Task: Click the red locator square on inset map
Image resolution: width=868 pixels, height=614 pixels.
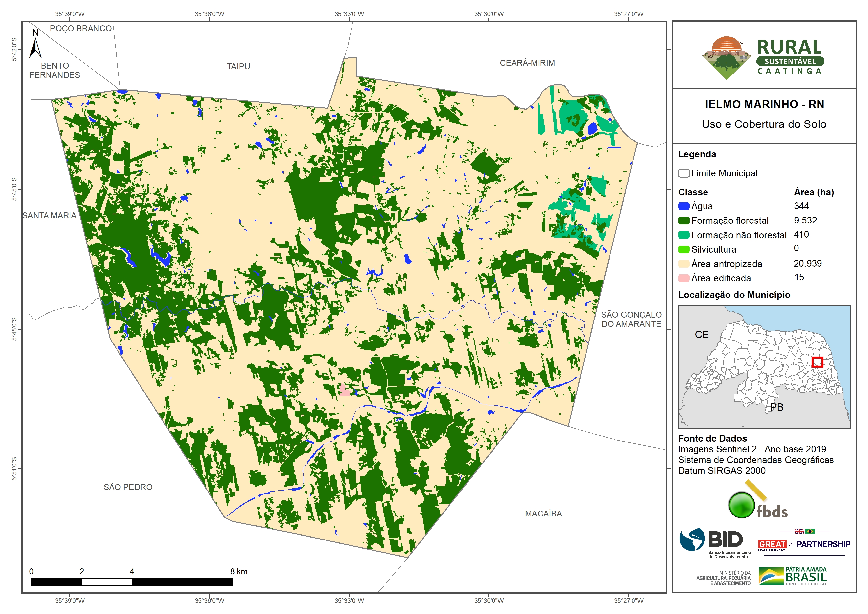Action: 817,362
